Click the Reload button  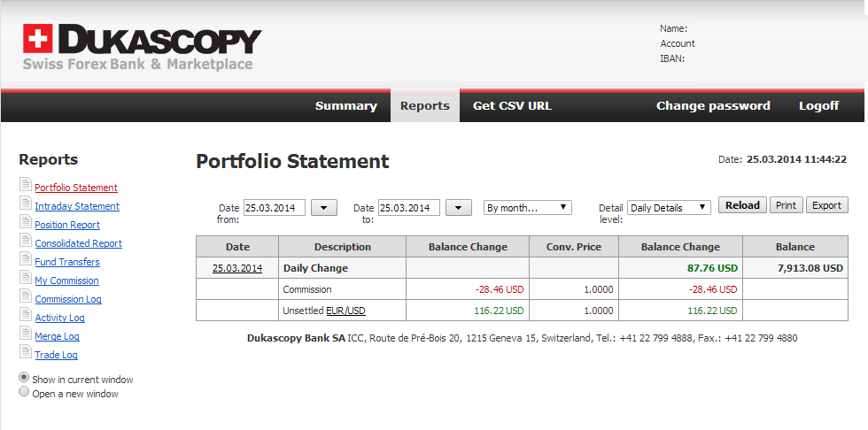pyautogui.click(x=742, y=205)
